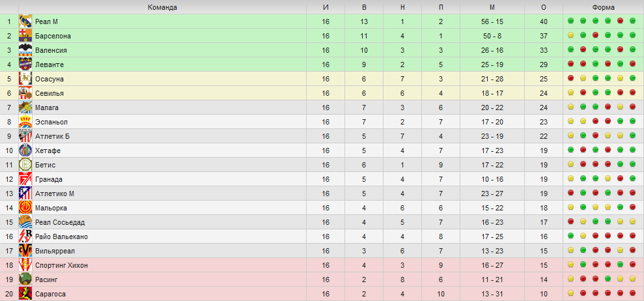Sort by the О points column header
644x301 pixels.
point(544,7)
